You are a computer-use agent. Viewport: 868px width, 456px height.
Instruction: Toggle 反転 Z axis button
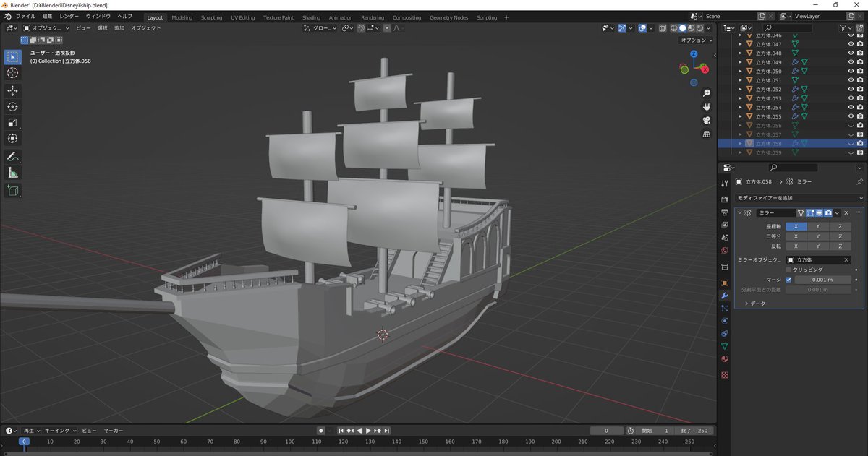[x=840, y=246]
